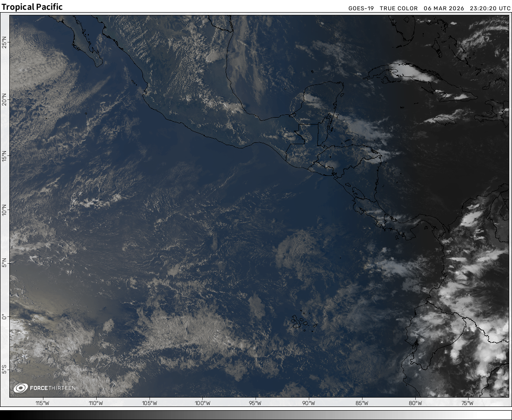
Task: Click the Force Thirteen swirl logo icon
Action: point(21,388)
